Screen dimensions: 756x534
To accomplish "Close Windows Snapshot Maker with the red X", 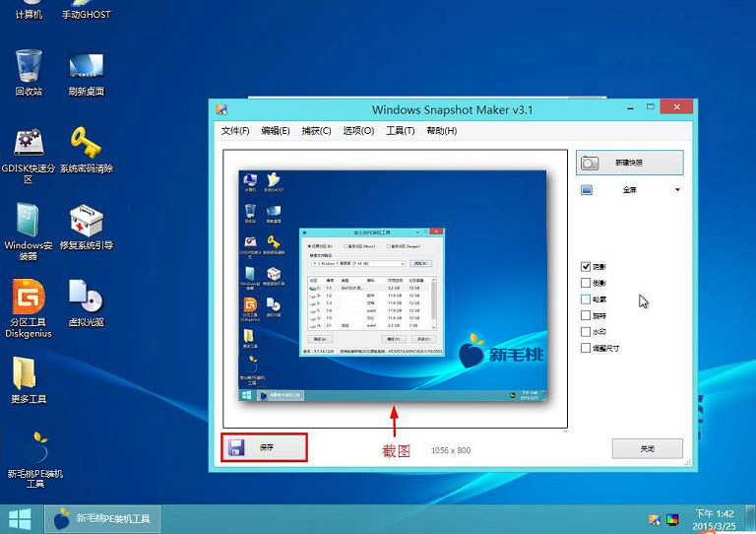I will [676, 106].
